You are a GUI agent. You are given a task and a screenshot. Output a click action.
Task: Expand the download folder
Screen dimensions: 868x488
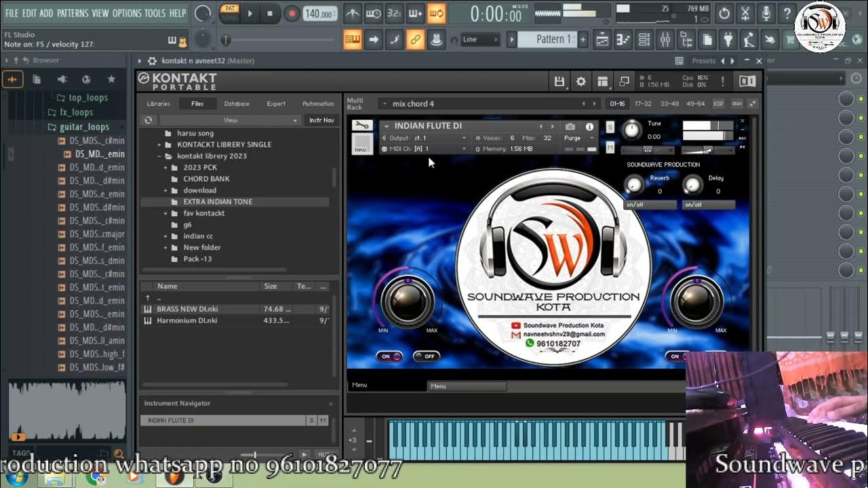(x=165, y=190)
